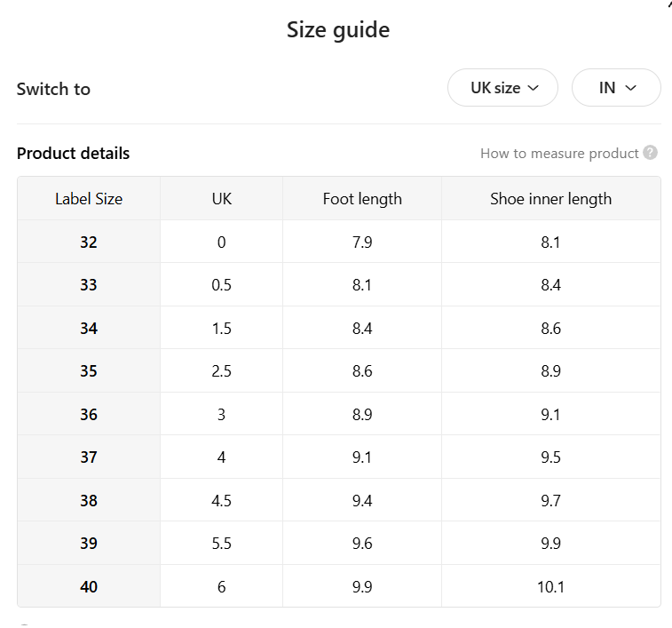Open the UK size dropdown
Screen dimensions: 672x628
pos(502,88)
